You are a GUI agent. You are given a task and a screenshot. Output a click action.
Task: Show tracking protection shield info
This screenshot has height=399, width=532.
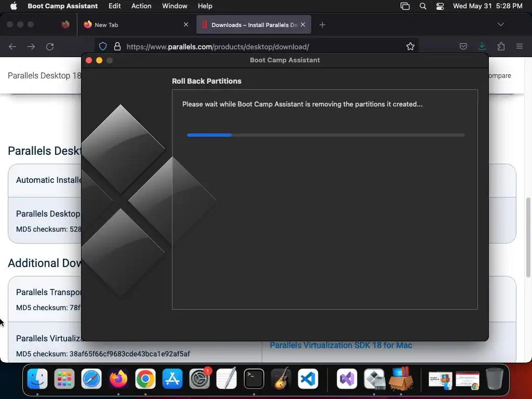(103, 46)
